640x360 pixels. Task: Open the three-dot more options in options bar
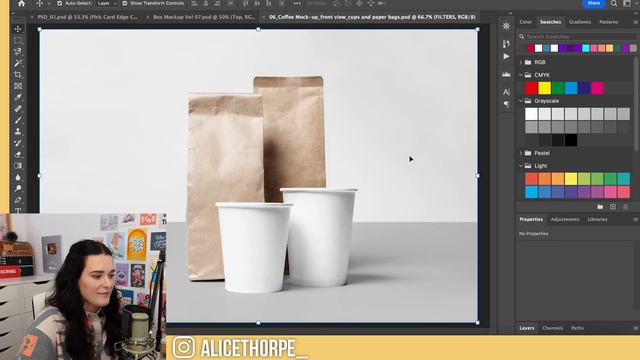[297, 3]
